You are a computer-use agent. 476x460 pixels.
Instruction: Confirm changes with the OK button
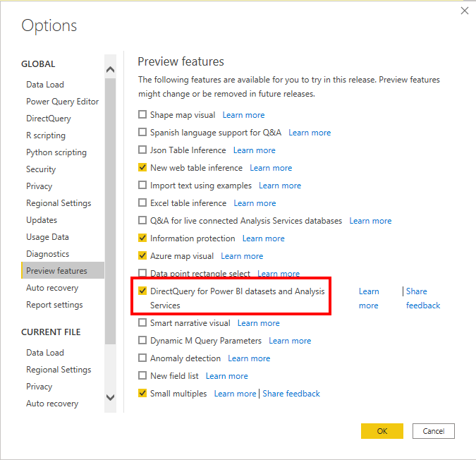tap(382, 431)
